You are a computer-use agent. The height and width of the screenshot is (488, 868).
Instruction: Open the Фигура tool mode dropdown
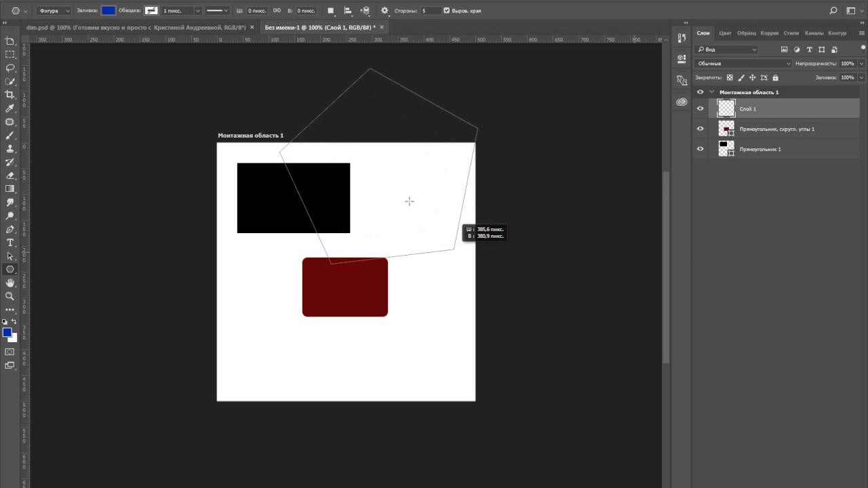pos(54,11)
